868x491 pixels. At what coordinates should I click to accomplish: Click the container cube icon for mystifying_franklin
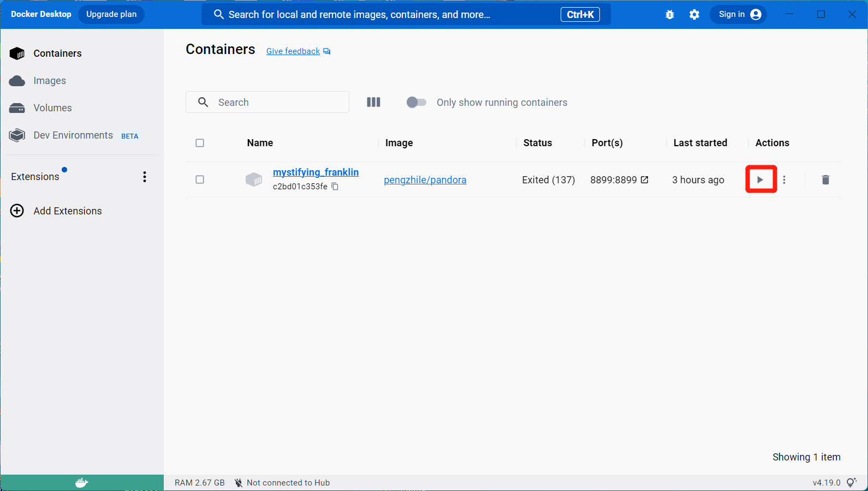pyautogui.click(x=254, y=179)
